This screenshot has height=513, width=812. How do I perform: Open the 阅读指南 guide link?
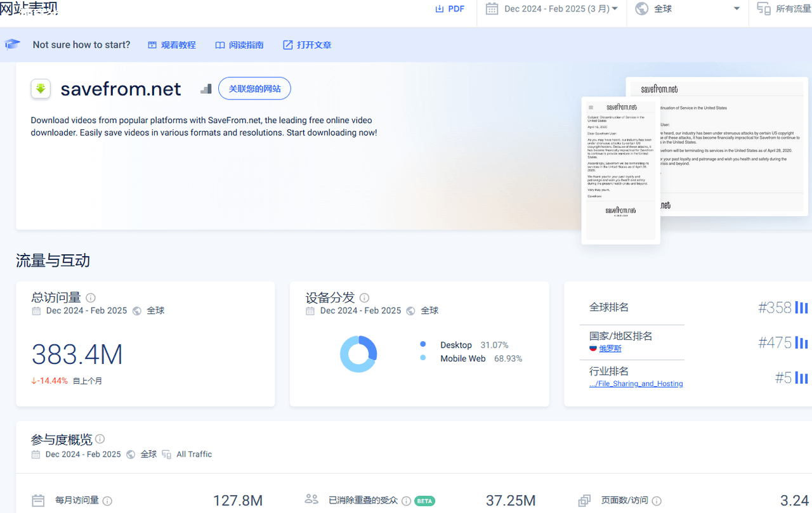pyautogui.click(x=239, y=45)
